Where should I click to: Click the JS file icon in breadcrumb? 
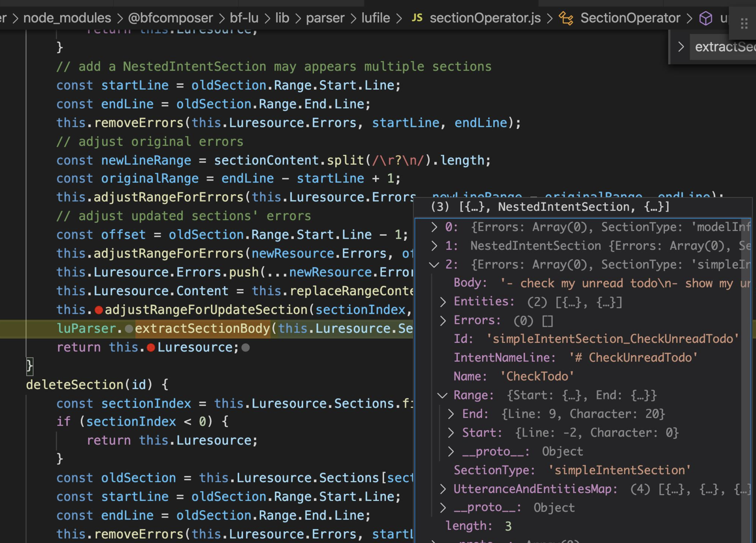click(x=417, y=18)
